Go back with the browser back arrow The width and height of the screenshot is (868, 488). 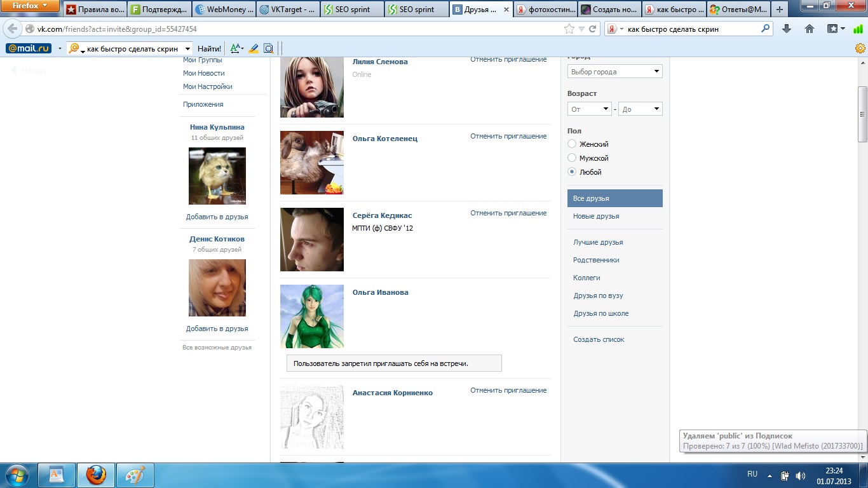pyautogui.click(x=13, y=29)
